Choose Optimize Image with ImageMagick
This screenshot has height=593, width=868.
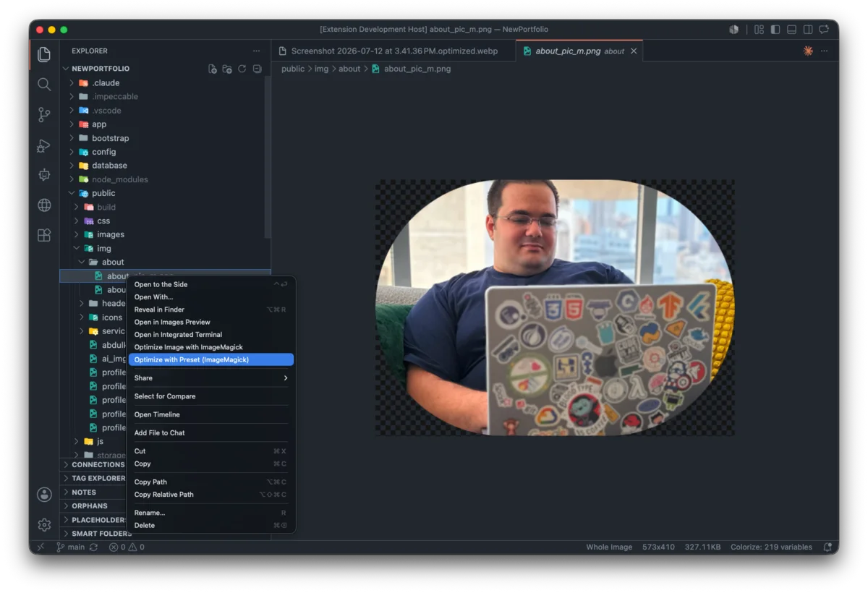[x=210, y=347]
